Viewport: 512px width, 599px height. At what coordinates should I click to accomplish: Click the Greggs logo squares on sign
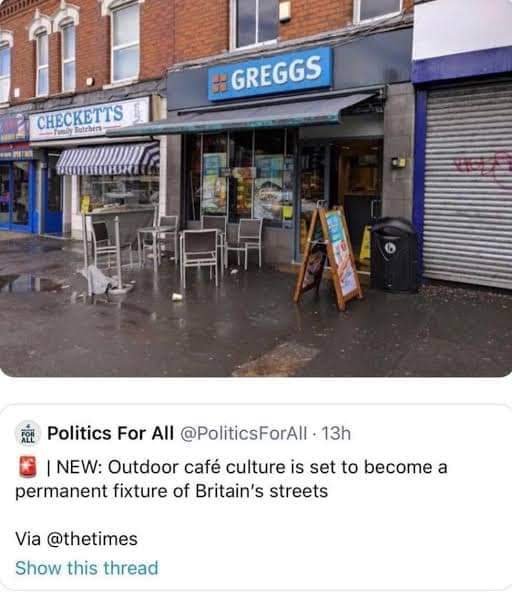tap(219, 83)
